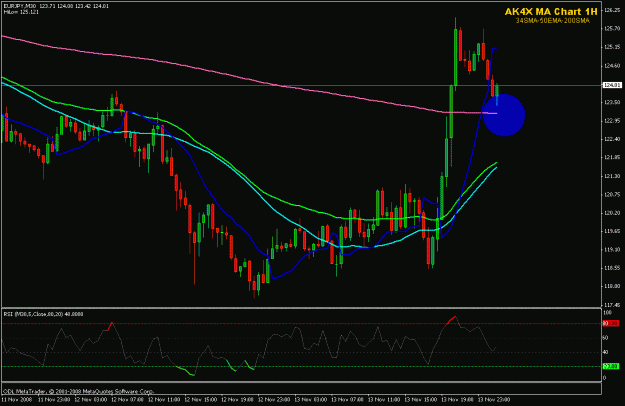Click the 12 Nov 19:00 time label
Viewport: 625px width, 406px height.
pyautogui.click(x=237, y=399)
